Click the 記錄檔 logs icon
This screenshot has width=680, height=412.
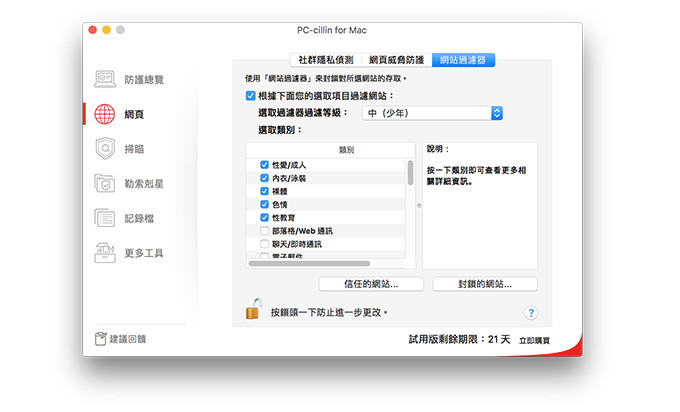(106, 218)
